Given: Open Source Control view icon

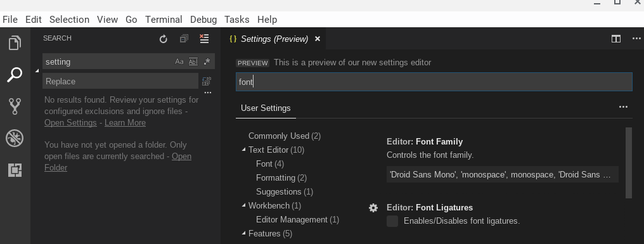Looking at the screenshot, I should pyautogui.click(x=15, y=106).
